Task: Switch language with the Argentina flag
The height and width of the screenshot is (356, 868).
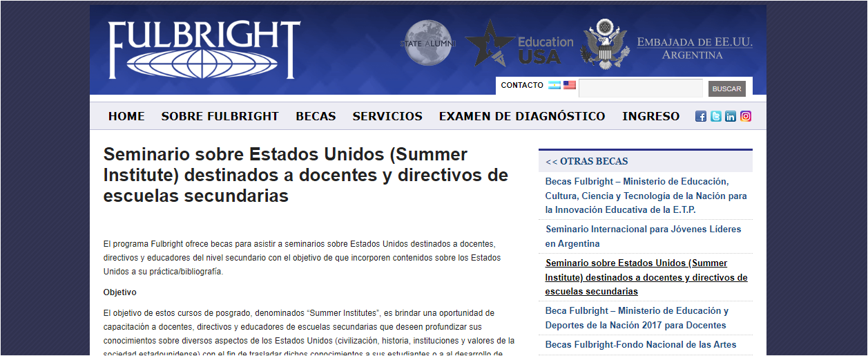Action: [554, 86]
